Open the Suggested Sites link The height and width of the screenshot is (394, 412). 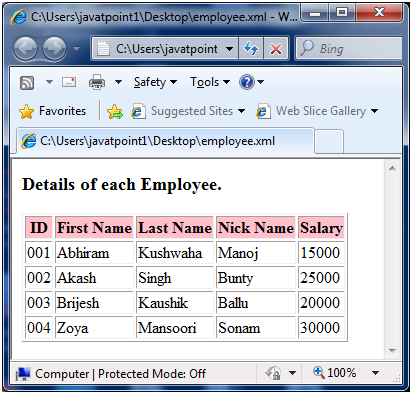click(183, 111)
